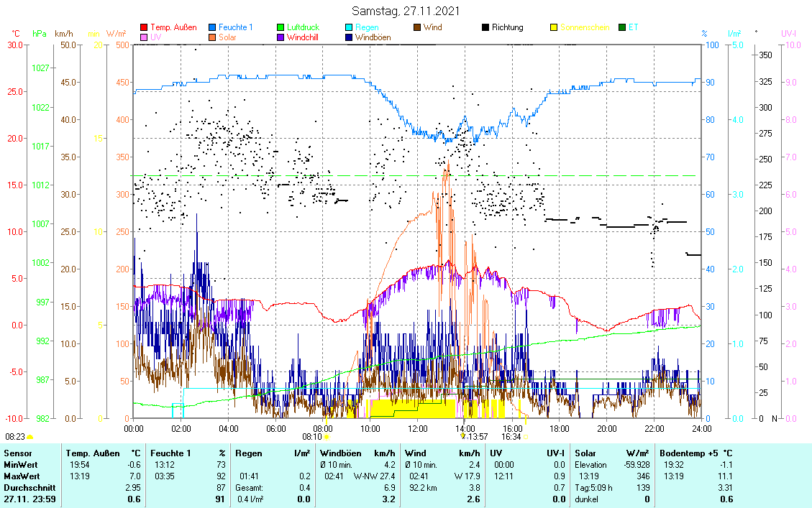The width and height of the screenshot is (812, 508).
Task: Click the yellow arrow marker at 13:57
Action: point(462,435)
